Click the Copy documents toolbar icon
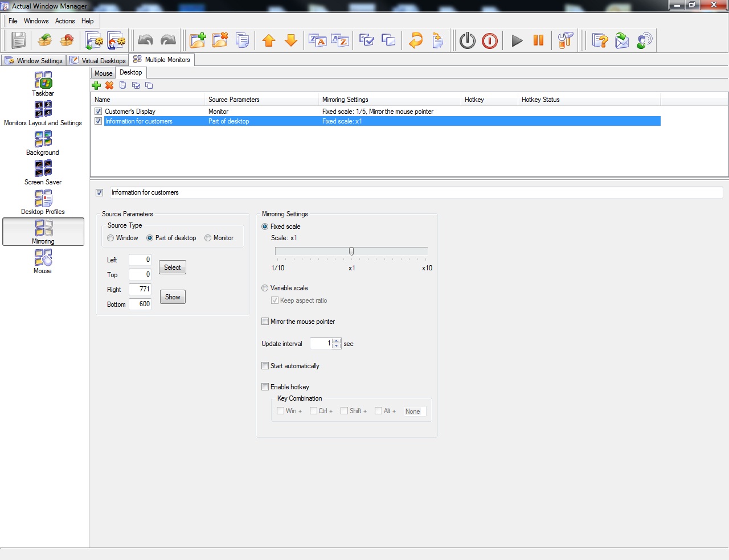The width and height of the screenshot is (729, 560). coord(242,40)
